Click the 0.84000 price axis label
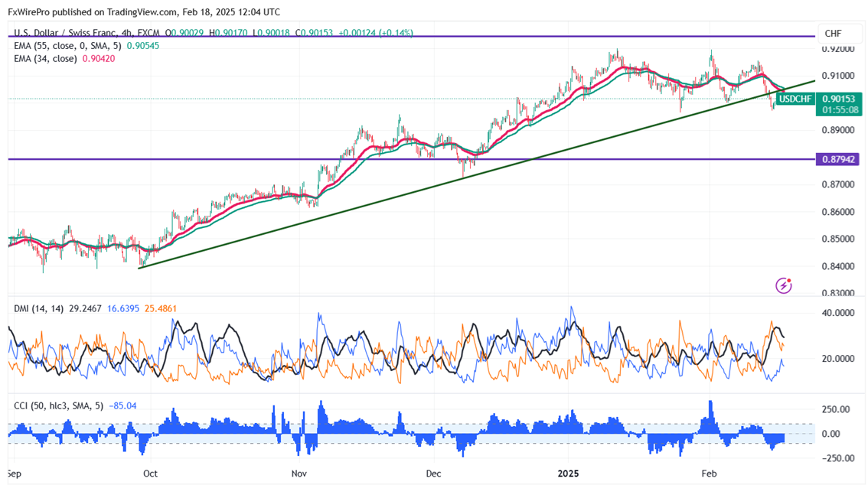The width and height of the screenshot is (868, 485). (838, 266)
